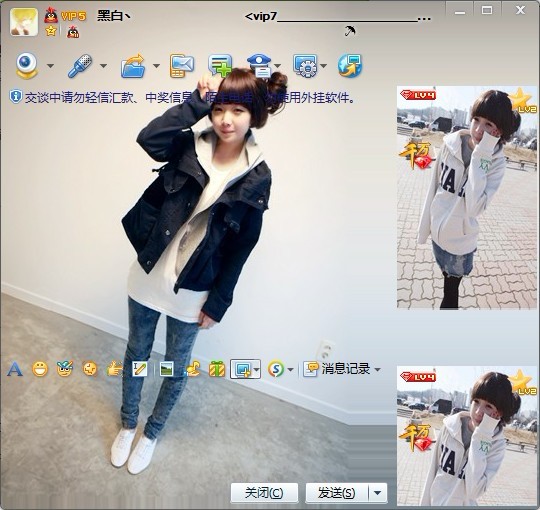Screen dimensions: 540x510
Task: Open the contact name 黑白、
Action: coord(114,15)
